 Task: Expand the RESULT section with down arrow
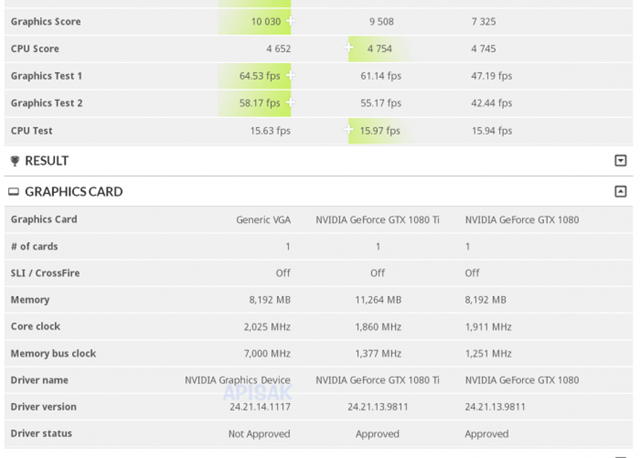620,161
